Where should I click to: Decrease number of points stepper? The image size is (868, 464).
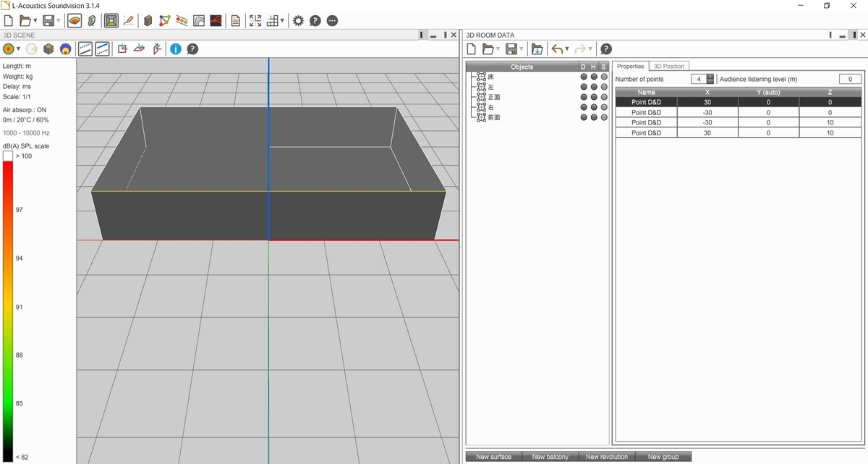[710, 82]
